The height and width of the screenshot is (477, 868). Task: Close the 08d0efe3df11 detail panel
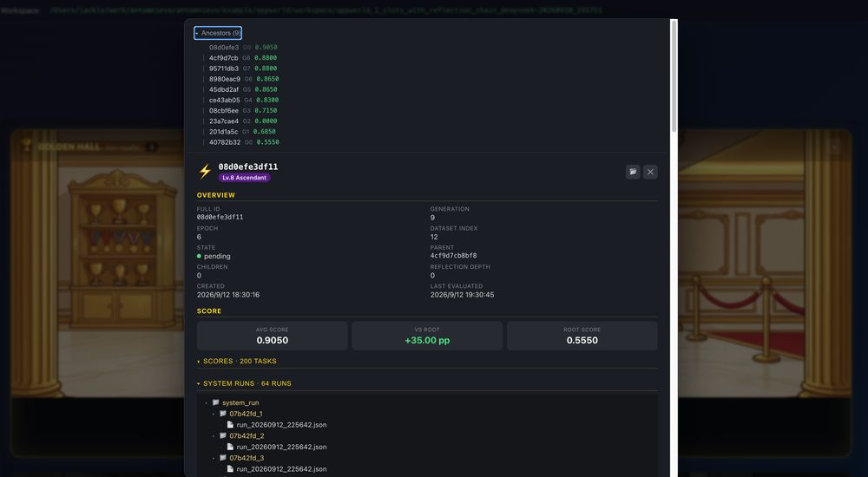point(650,172)
